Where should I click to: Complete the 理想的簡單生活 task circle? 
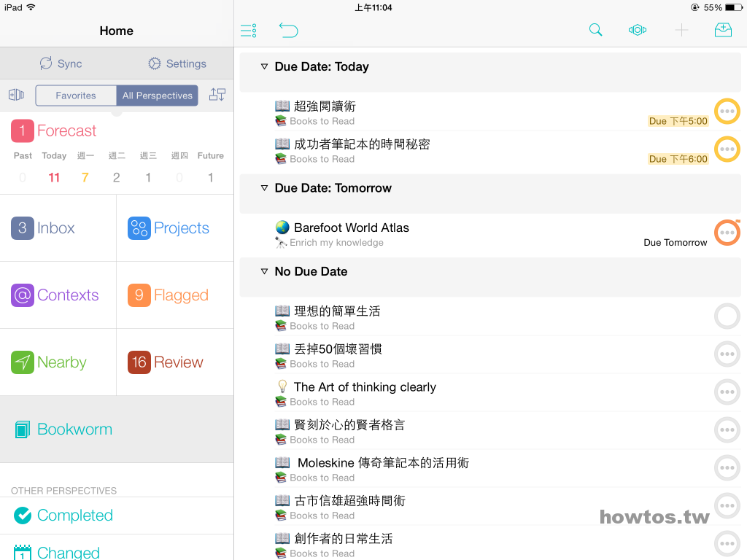(727, 316)
